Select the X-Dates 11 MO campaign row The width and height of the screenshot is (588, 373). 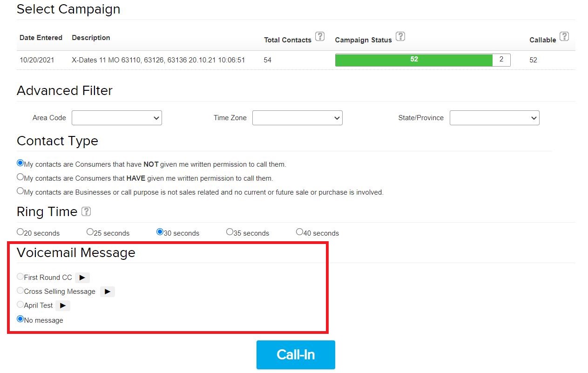[x=158, y=60]
